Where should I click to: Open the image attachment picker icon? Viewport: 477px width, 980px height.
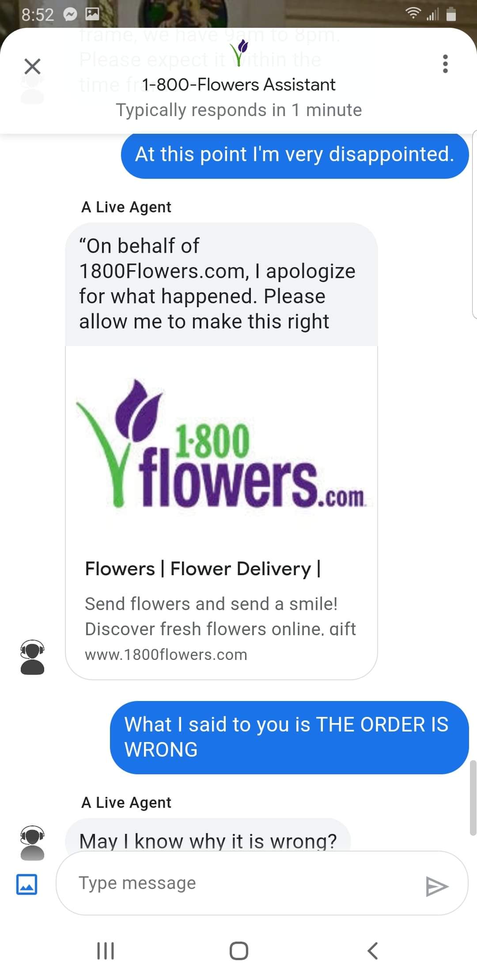26,884
